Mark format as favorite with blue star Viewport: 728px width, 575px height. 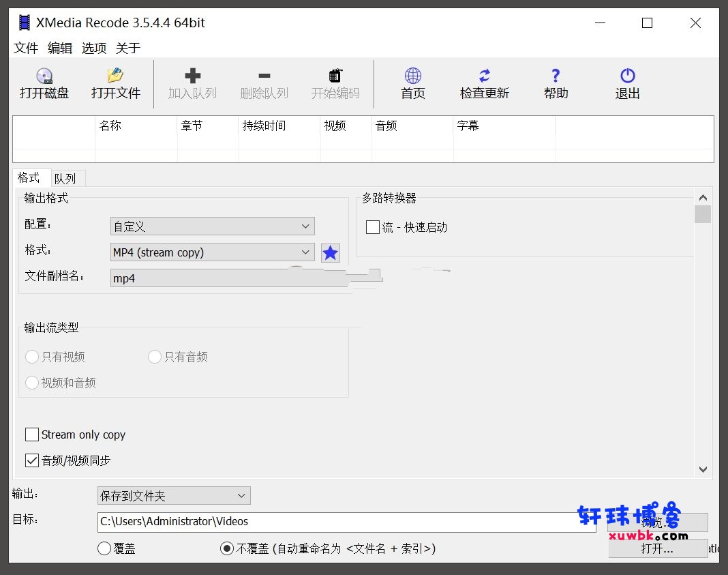[330, 252]
